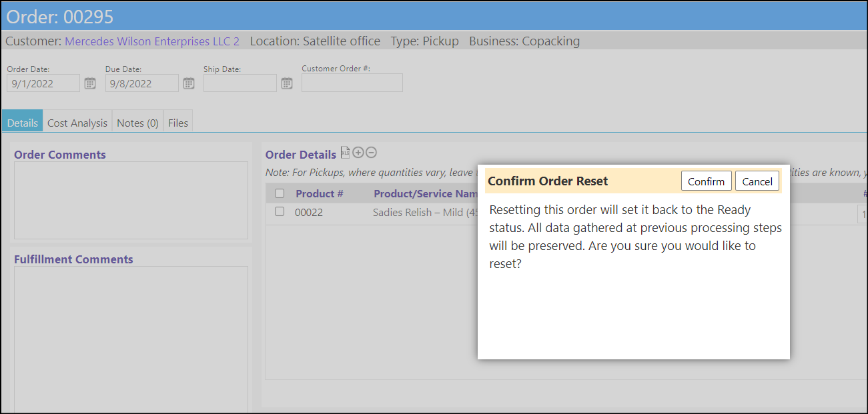The height and width of the screenshot is (414, 868).
Task: Select the Details tab
Action: click(23, 123)
